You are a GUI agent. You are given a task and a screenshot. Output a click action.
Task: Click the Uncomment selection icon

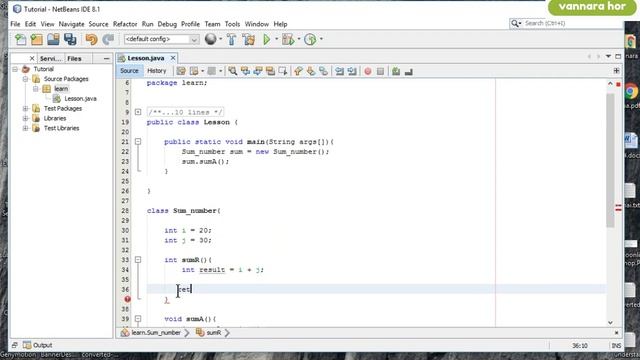409,71
